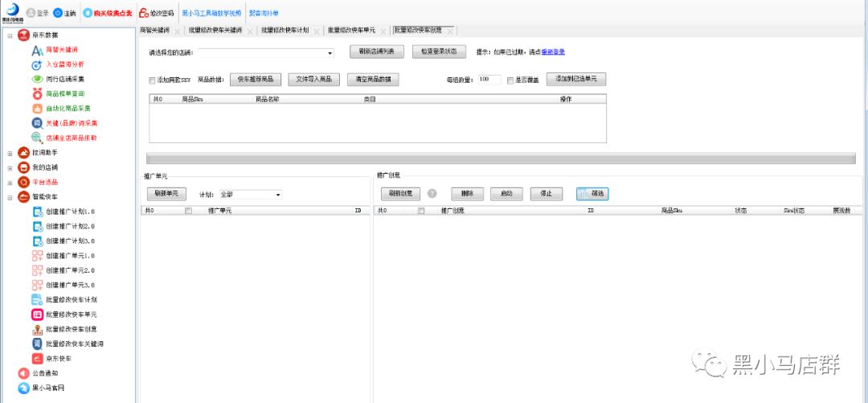Click 清空商品数据 button
868x403 pixels.
(x=373, y=80)
